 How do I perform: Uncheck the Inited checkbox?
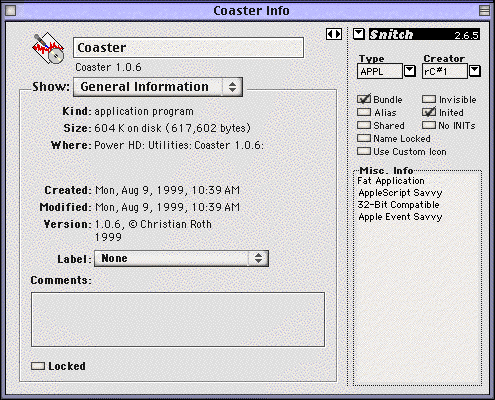point(429,112)
